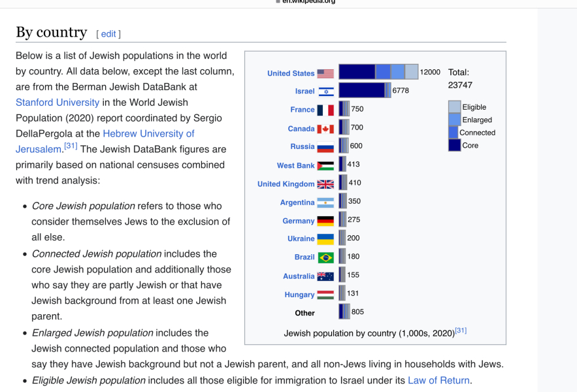Click the Brazil flag icon
This screenshot has width=577, height=392.
pos(325,257)
